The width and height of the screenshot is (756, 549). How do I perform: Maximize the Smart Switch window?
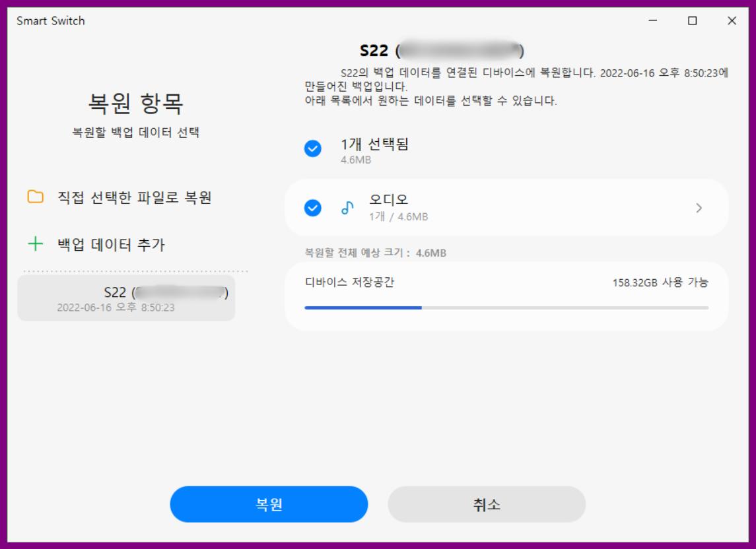tap(693, 20)
